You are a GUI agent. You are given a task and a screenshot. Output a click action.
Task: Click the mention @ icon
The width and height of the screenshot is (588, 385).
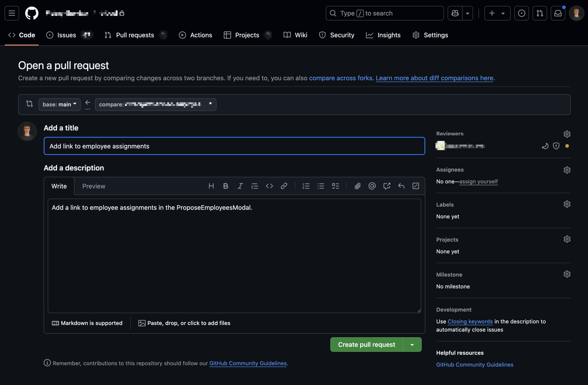coord(372,186)
